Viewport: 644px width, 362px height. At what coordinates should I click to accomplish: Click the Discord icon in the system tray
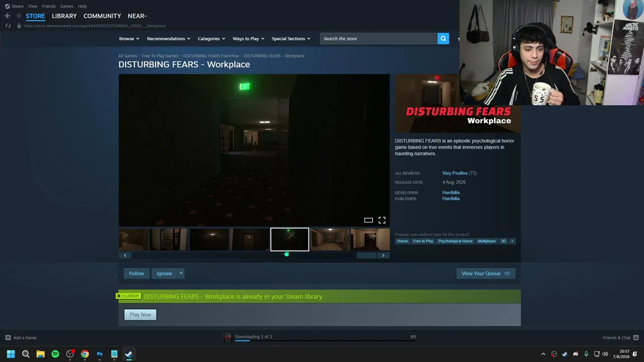(576, 354)
